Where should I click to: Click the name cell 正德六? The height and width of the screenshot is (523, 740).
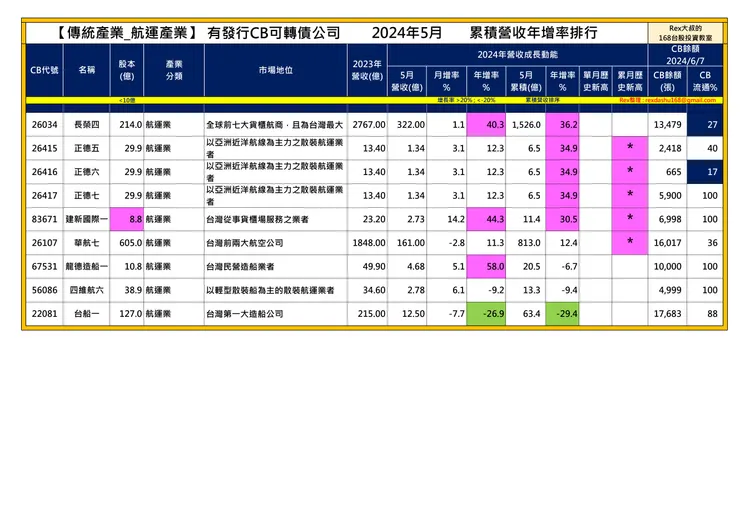(86, 172)
